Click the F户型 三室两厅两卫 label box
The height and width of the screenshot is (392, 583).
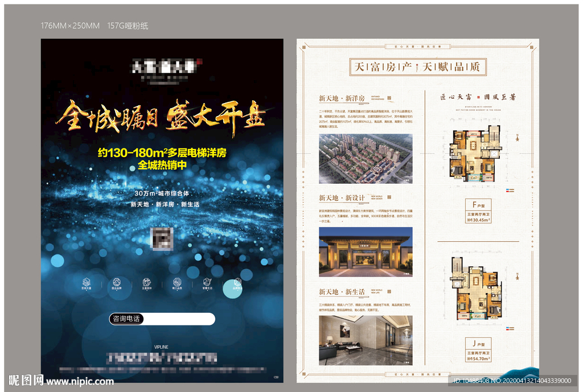[x=478, y=212]
